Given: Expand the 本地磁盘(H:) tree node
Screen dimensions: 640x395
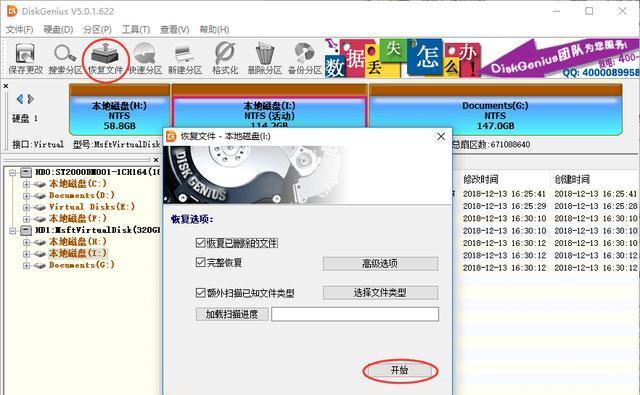Looking at the screenshot, I should pos(26,242).
